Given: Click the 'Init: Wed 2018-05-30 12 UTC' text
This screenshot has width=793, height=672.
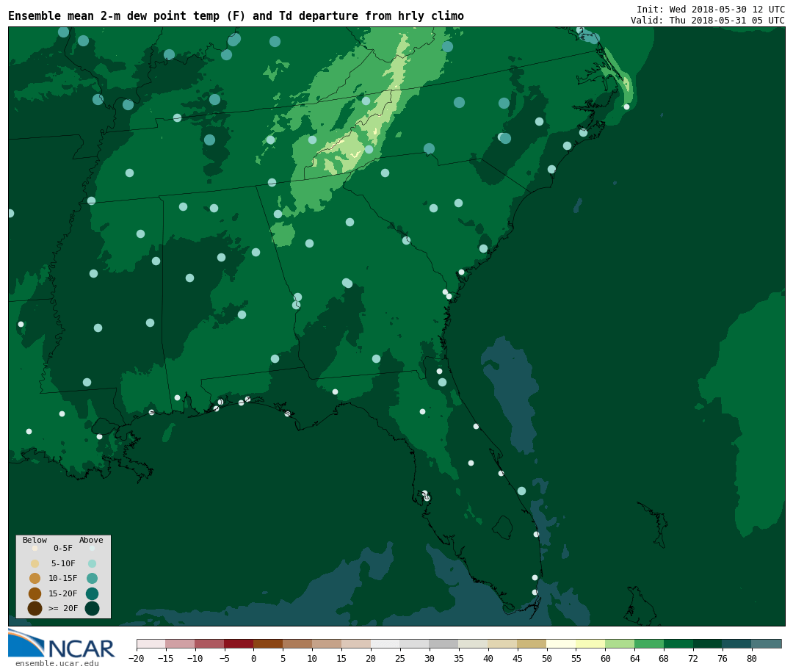Looking at the screenshot, I should coord(711,9).
